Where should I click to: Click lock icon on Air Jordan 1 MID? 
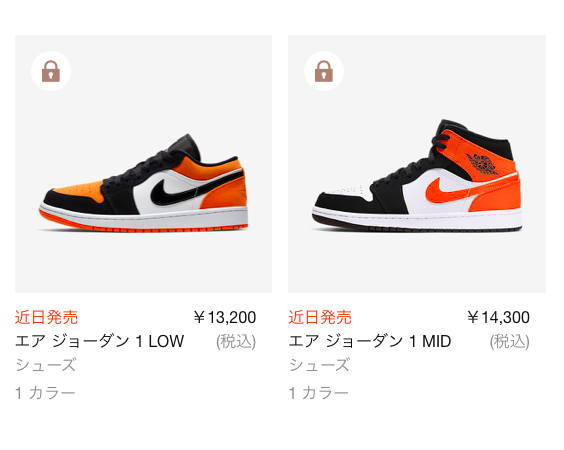point(324,71)
